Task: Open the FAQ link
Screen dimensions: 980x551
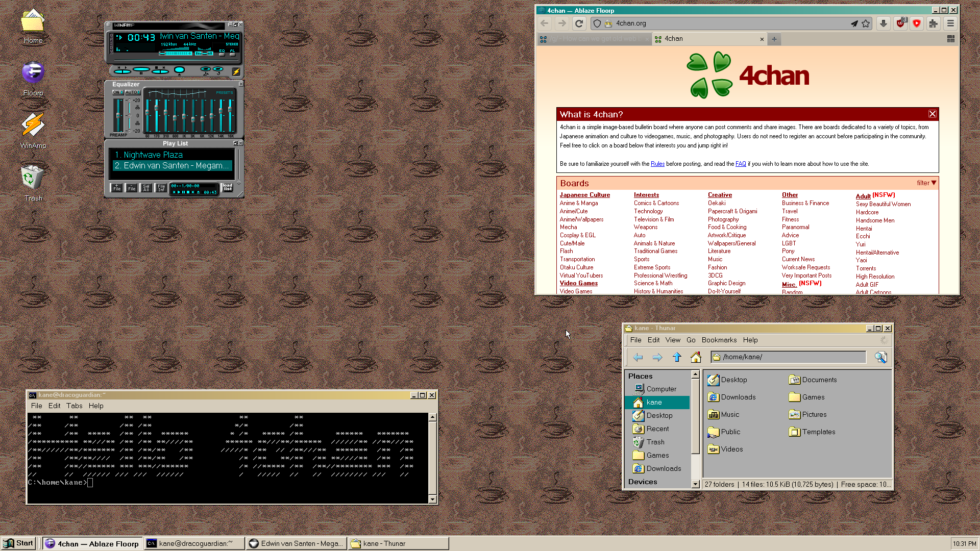Action: coord(741,164)
